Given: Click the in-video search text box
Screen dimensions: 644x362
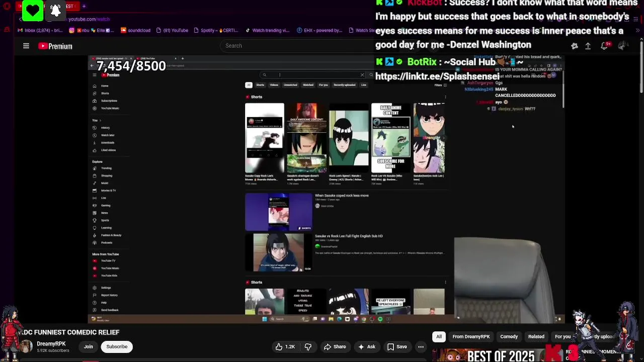Looking at the screenshot, I should pos(313,75).
